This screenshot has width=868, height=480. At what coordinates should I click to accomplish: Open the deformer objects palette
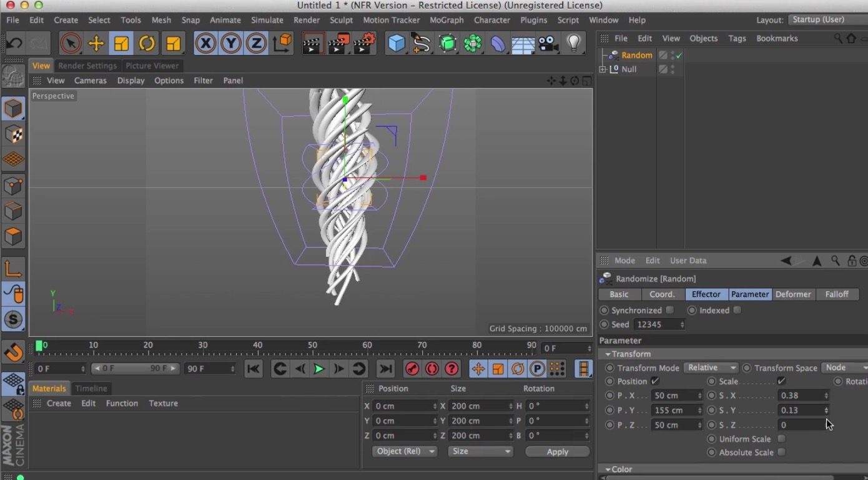pos(498,43)
